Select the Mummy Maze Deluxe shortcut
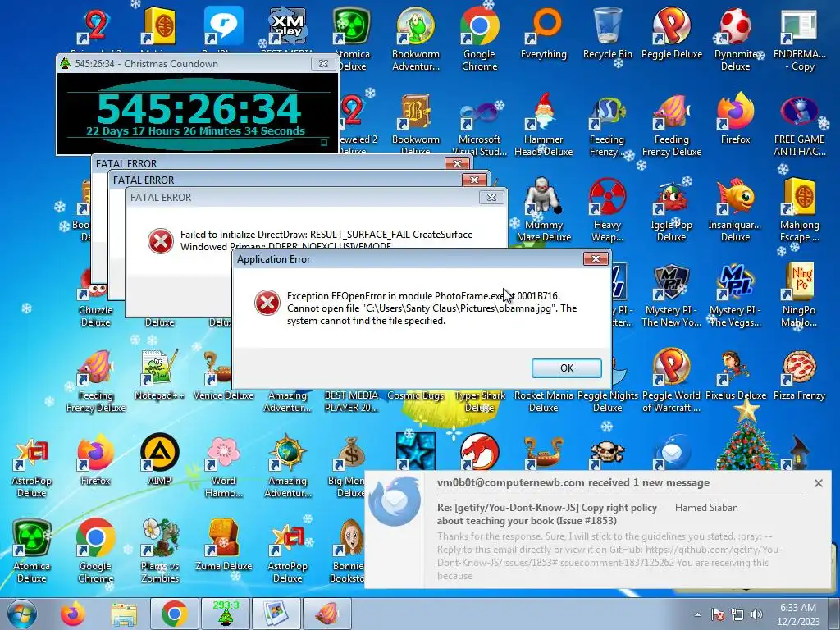This screenshot has height=630, width=840. point(543,210)
